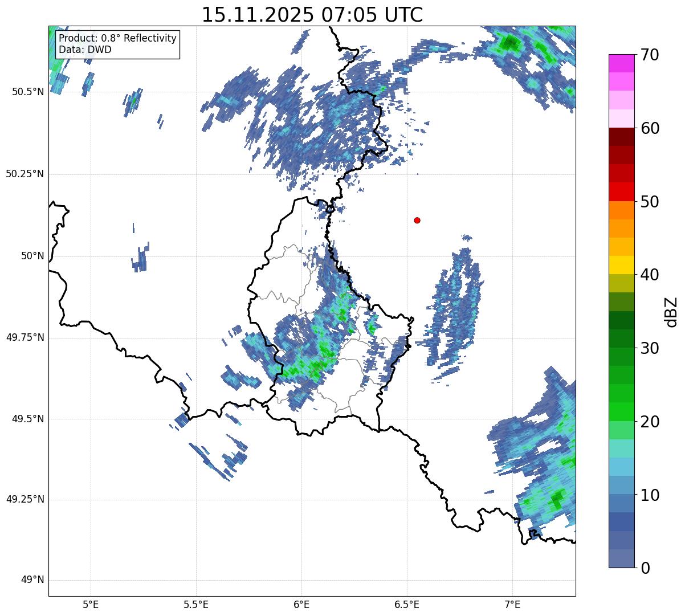Click the 49.25°N latitude label

coord(25,499)
